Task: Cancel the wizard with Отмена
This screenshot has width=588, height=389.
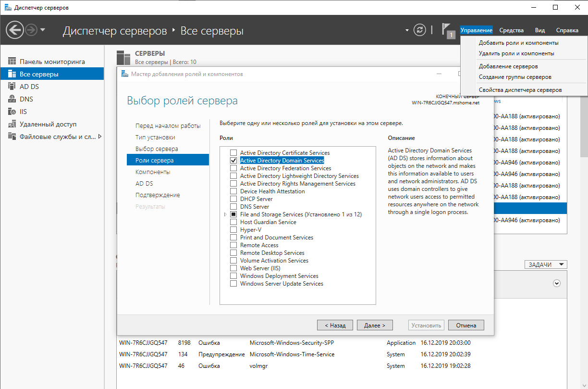Action: click(x=465, y=325)
